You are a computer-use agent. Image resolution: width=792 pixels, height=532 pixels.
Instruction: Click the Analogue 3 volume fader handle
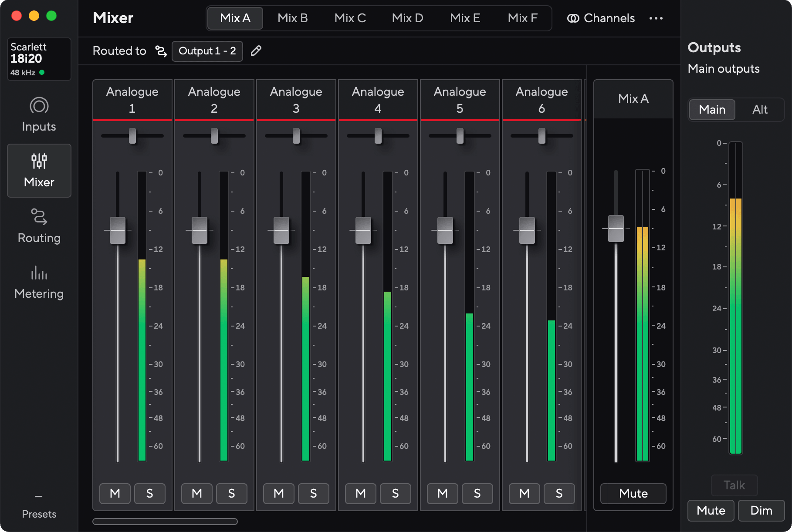tap(281, 230)
